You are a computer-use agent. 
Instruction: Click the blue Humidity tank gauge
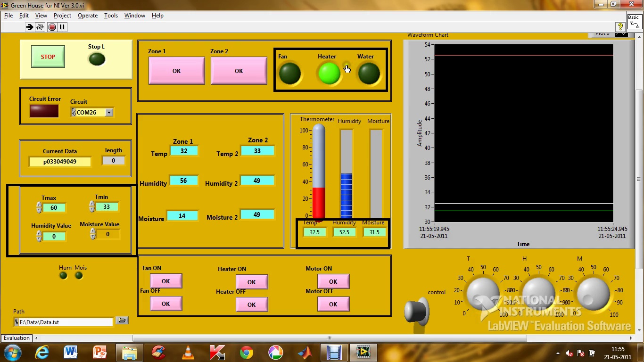(x=347, y=173)
